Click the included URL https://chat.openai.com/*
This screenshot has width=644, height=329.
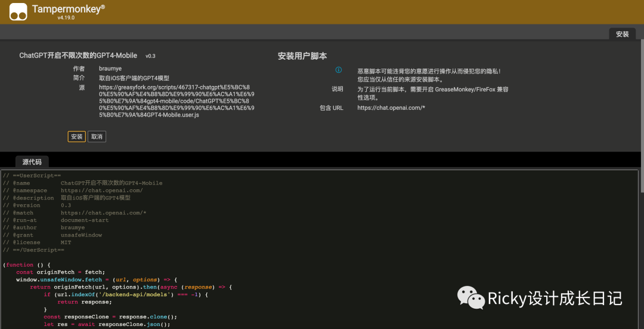[x=391, y=107]
